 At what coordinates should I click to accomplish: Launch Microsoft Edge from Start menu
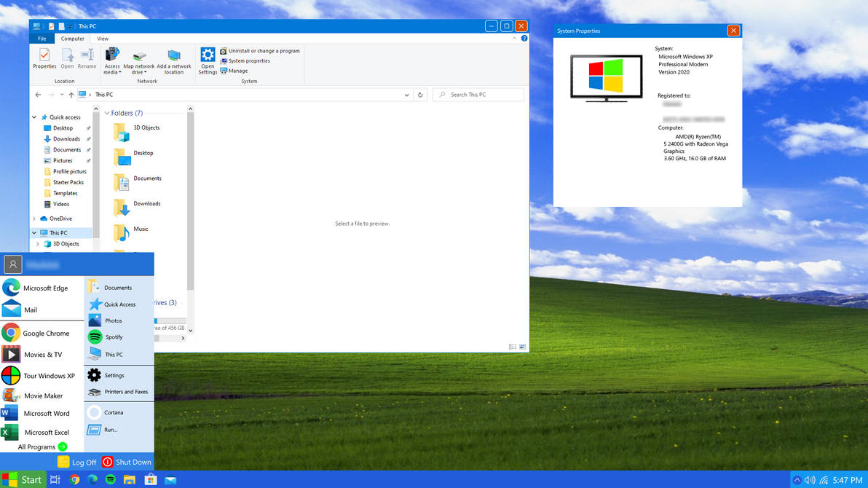pos(36,288)
